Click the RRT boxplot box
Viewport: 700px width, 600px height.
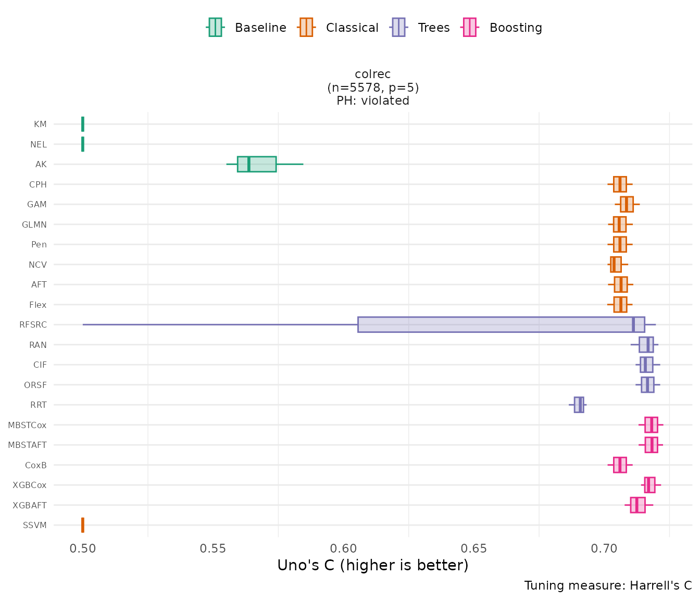point(579,405)
